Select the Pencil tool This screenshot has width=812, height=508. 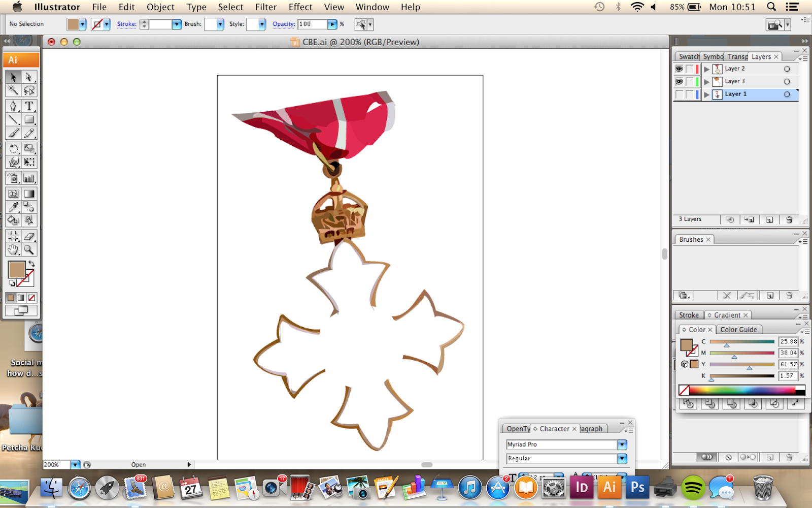click(29, 133)
